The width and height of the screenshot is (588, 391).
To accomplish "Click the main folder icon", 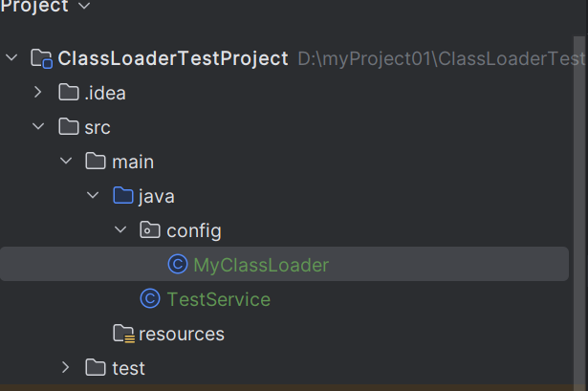I will [96, 162].
